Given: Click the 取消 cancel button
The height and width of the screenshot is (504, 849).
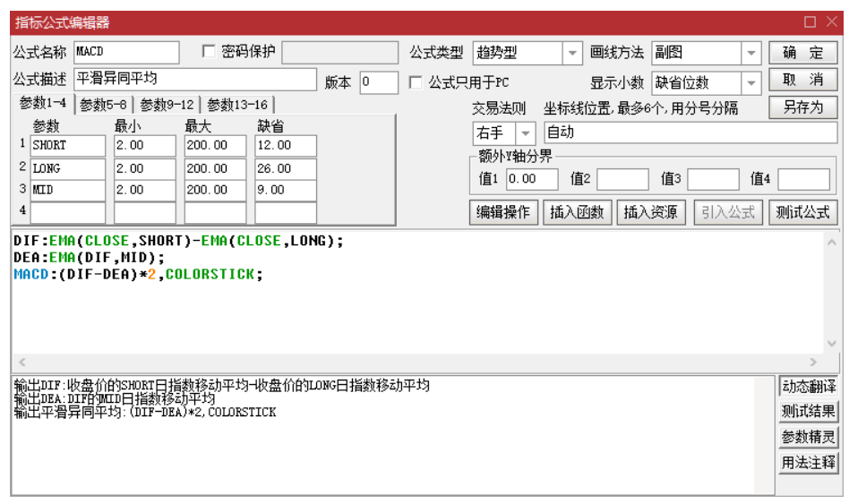Looking at the screenshot, I should click(x=802, y=81).
